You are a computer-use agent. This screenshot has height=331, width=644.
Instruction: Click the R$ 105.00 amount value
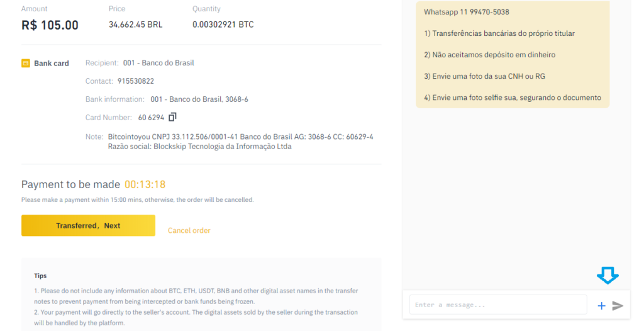[x=50, y=25]
